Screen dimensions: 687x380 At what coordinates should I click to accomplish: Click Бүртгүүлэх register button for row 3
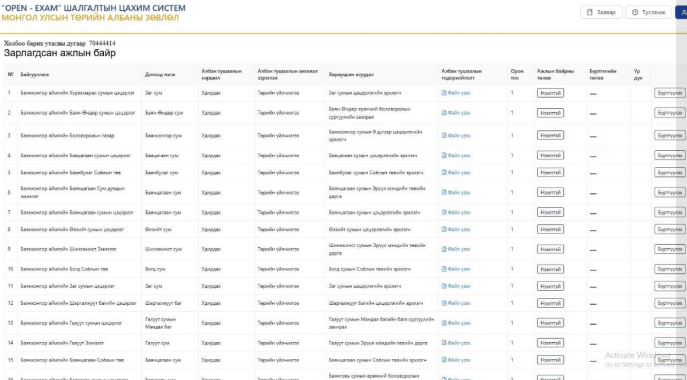click(x=670, y=135)
